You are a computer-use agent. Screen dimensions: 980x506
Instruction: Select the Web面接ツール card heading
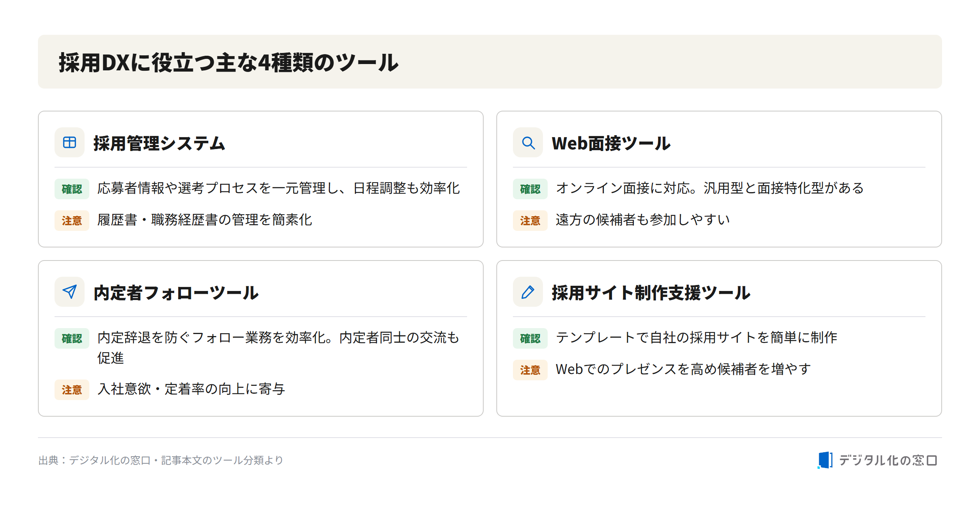coord(611,143)
